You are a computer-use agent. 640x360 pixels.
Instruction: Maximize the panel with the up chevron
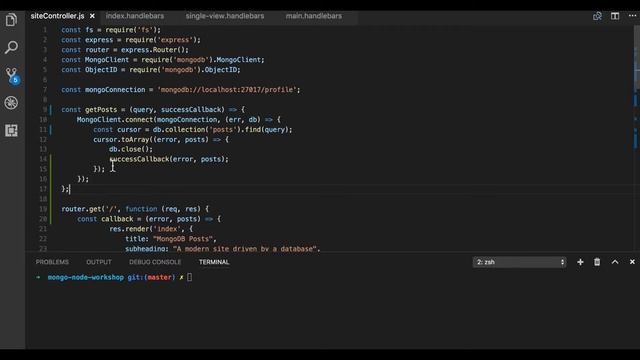615,262
